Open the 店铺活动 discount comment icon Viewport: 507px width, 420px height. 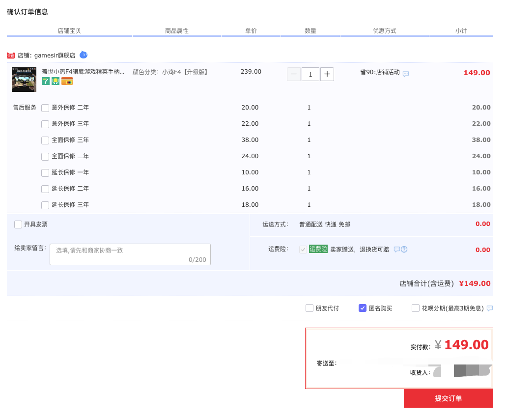(406, 74)
